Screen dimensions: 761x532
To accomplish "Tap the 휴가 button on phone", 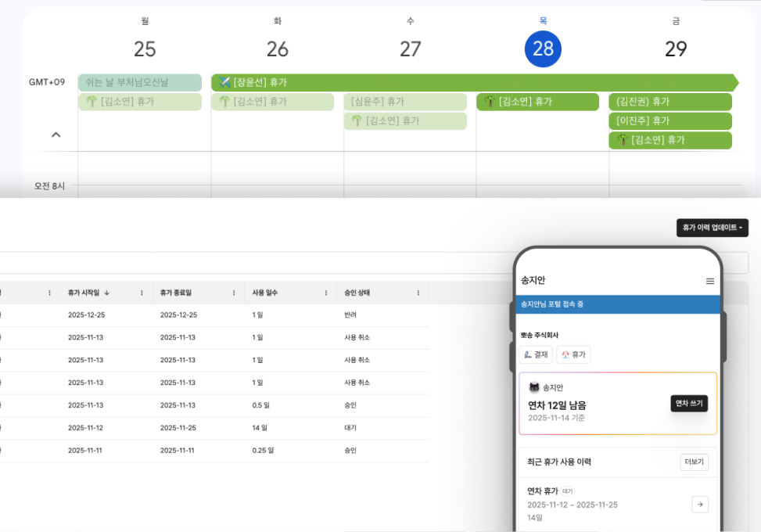I will click(573, 354).
